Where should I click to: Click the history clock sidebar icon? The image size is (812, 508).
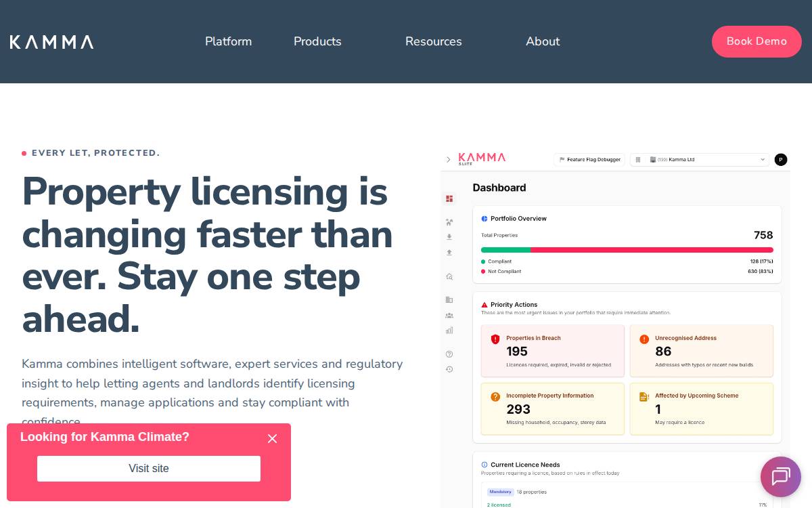pyautogui.click(x=449, y=369)
